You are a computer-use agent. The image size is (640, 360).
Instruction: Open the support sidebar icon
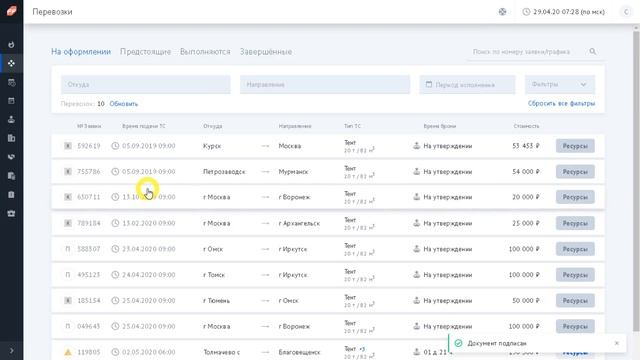pyautogui.click(x=11, y=213)
